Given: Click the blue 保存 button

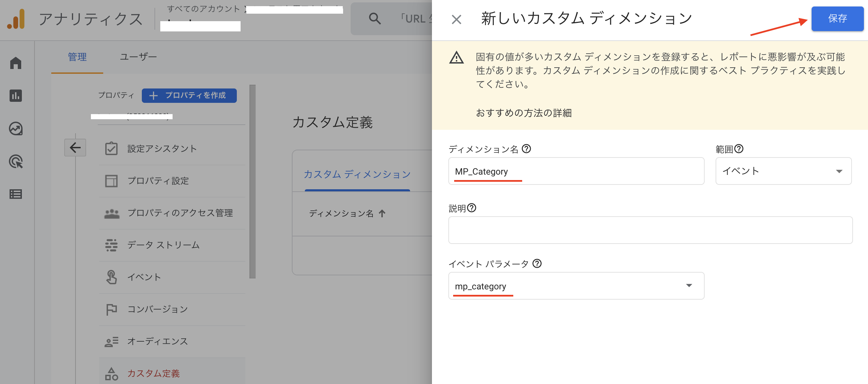Looking at the screenshot, I should 837,18.
